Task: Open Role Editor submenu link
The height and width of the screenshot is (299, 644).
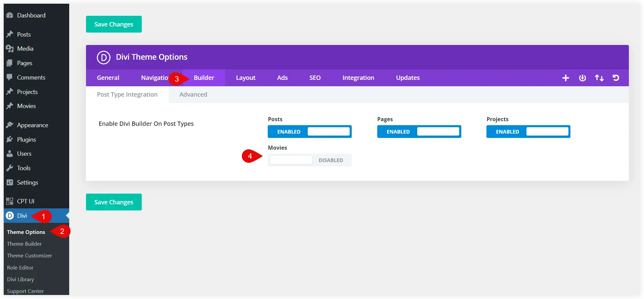Action: [20, 268]
